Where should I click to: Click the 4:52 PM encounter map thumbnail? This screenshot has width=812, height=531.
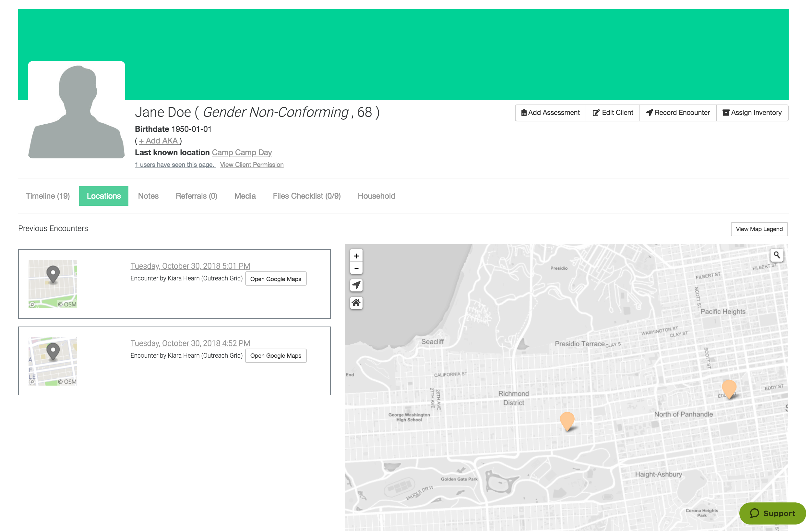coord(53,361)
